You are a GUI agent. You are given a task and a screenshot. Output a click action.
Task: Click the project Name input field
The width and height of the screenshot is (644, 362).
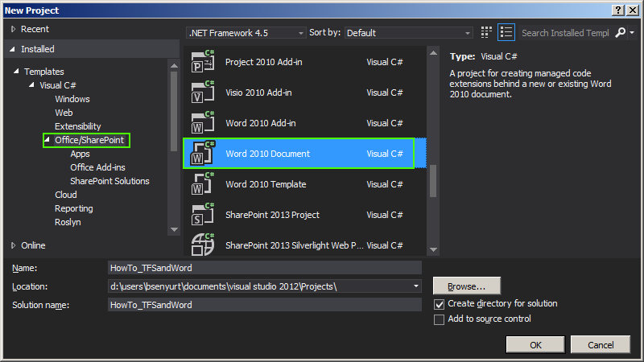pyautogui.click(x=264, y=268)
